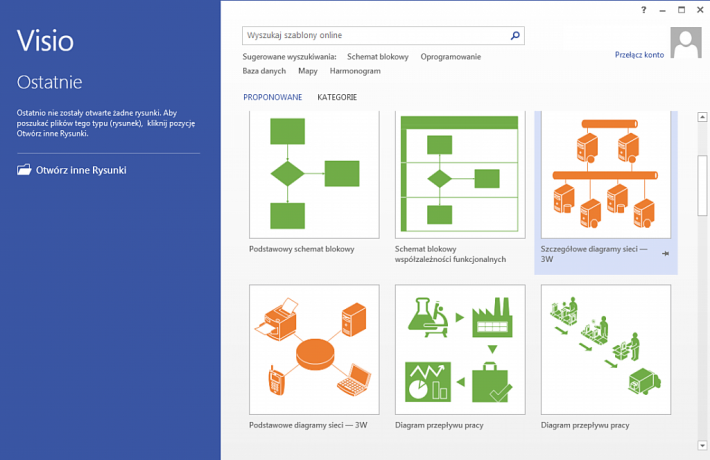
Task: Close the Visio window
Action: [700, 10]
